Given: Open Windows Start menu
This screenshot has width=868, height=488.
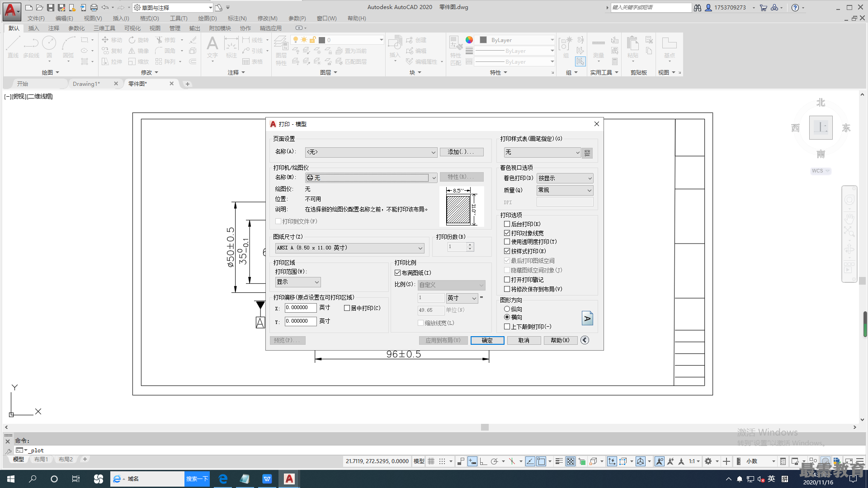Looking at the screenshot, I should click(11, 479).
